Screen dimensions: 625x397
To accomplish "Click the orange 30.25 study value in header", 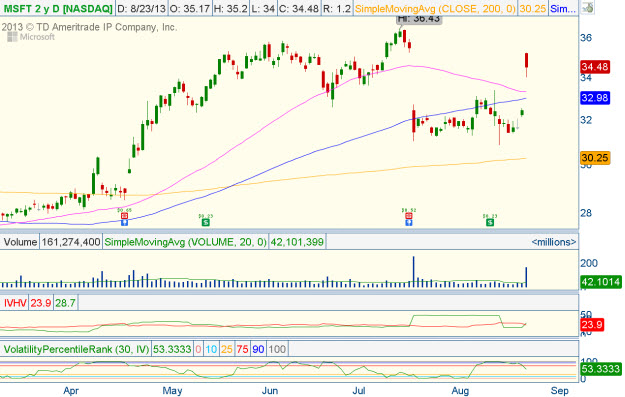I will pos(533,8).
